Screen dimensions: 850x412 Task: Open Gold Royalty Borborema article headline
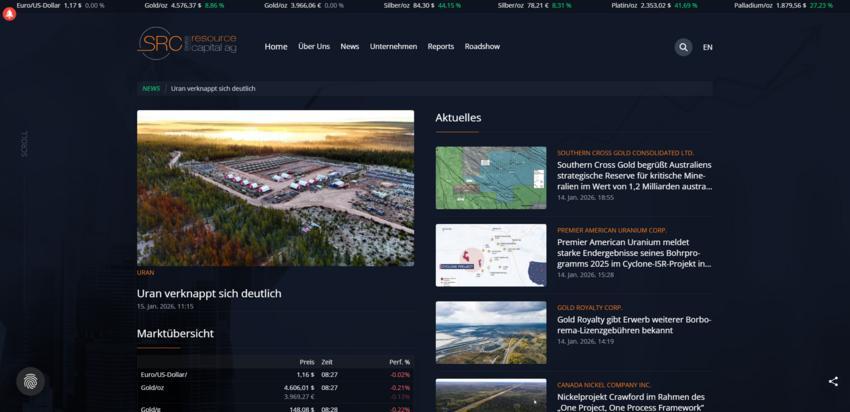tap(634, 325)
